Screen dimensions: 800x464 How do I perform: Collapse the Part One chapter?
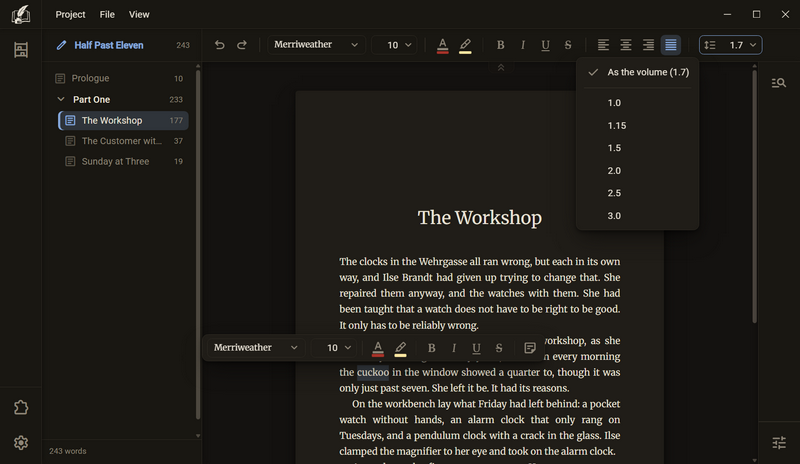(61, 99)
